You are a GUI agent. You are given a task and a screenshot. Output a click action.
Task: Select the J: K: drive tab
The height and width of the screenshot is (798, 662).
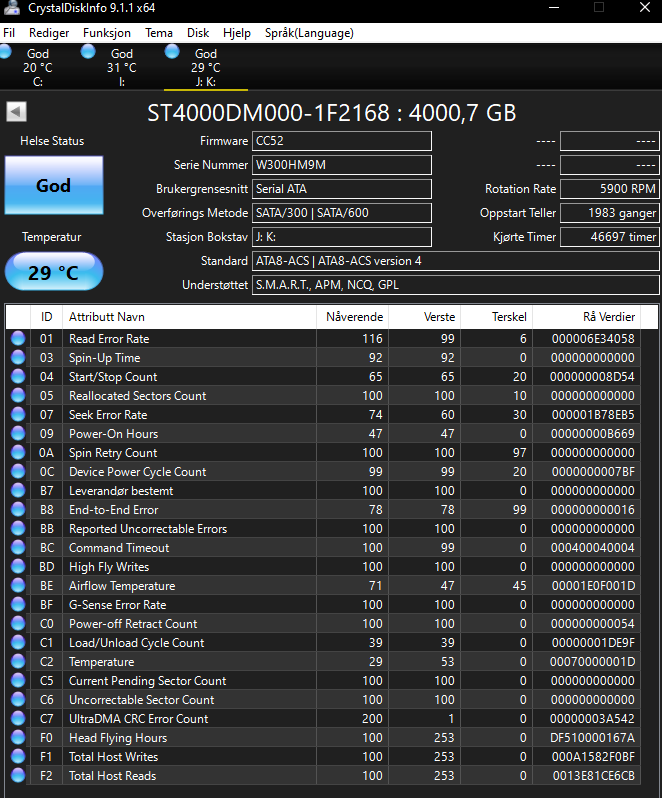[x=206, y=67]
